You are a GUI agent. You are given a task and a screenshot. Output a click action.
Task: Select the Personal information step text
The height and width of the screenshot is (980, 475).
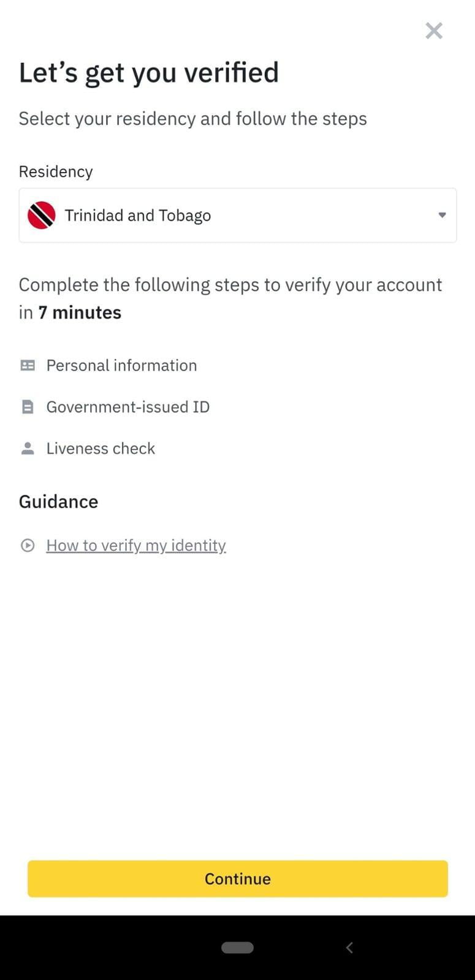click(x=121, y=366)
